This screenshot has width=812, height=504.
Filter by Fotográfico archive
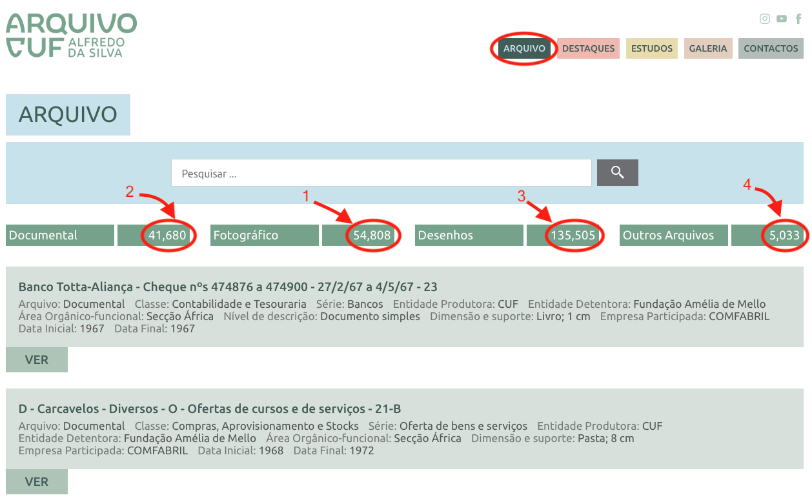pyautogui.click(x=265, y=236)
